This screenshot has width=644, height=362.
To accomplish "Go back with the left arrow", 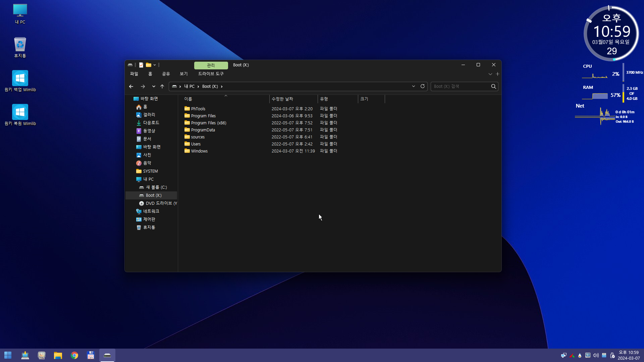I will click(131, 86).
